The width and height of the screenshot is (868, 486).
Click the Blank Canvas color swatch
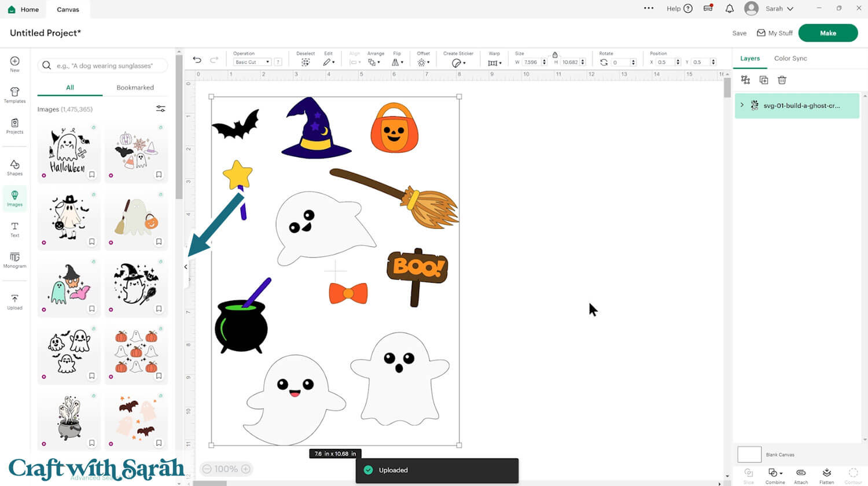tap(749, 454)
